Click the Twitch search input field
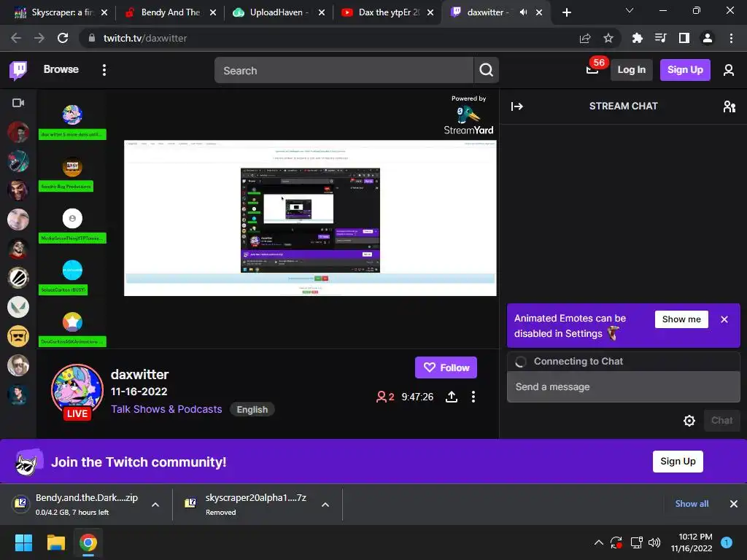Viewport: 747px width, 560px height. point(344,71)
